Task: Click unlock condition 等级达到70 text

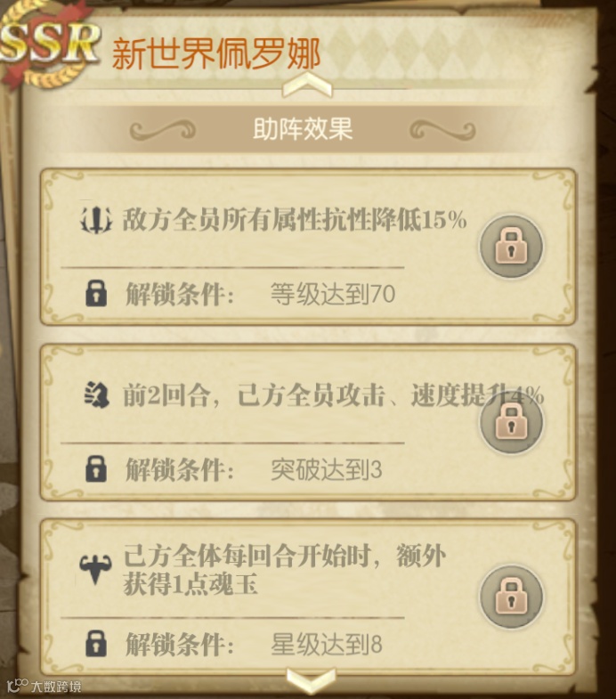Action: coord(333,294)
